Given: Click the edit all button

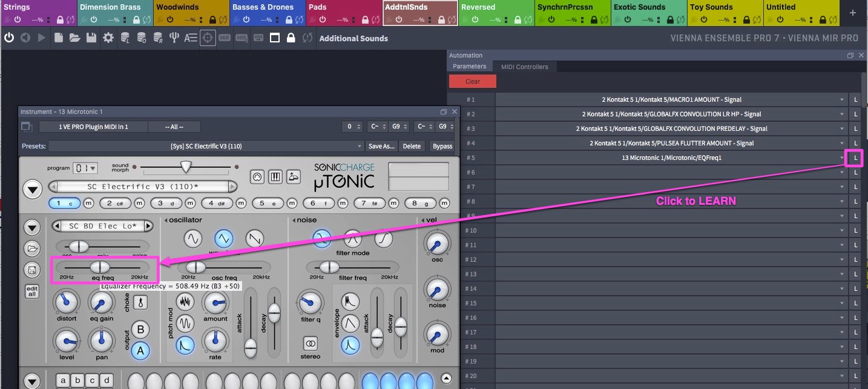Looking at the screenshot, I should pos(32,291).
